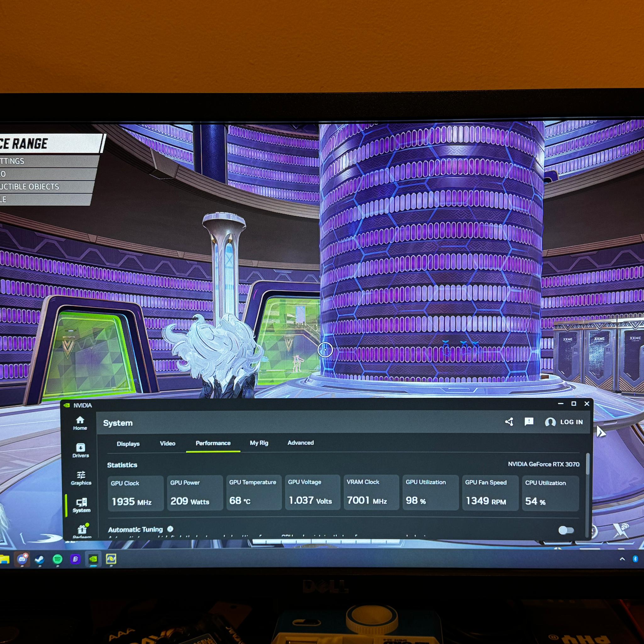644x644 pixels.
Task: Click the NVIDIA logo in the title bar
Action: coord(67,405)
